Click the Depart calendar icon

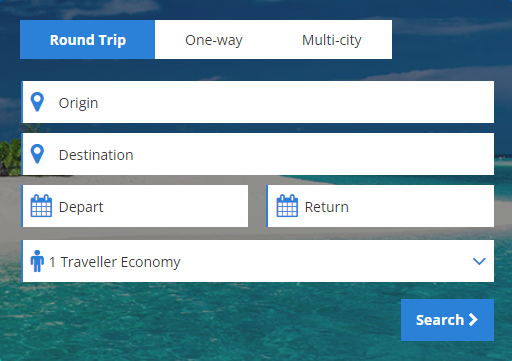(41, 206)
